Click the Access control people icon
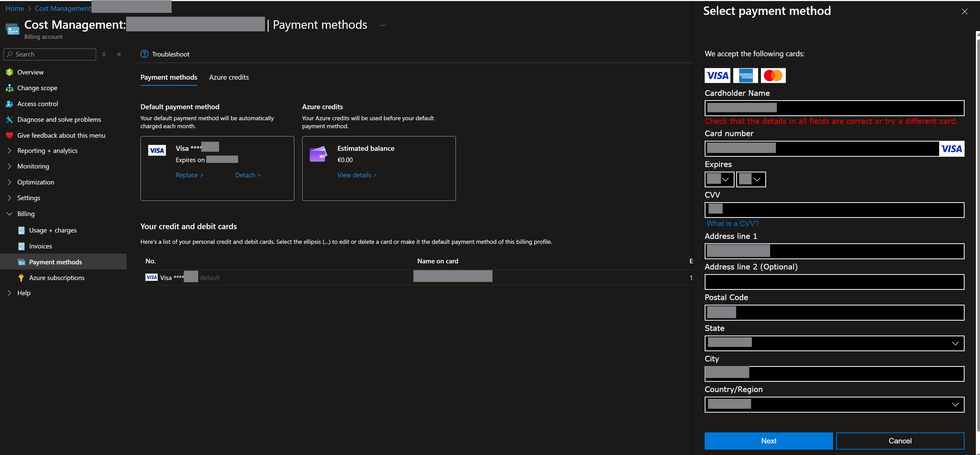 (10, 104)
